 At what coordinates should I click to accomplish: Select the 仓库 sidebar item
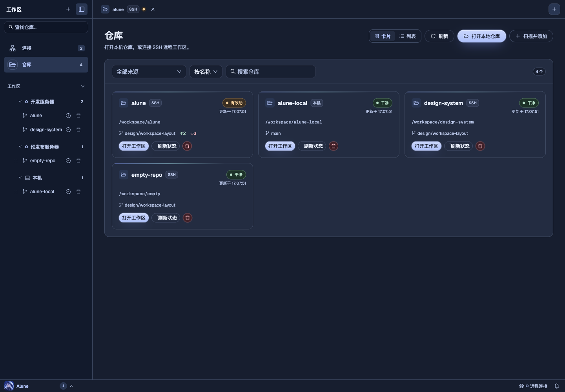pos(46,65)
